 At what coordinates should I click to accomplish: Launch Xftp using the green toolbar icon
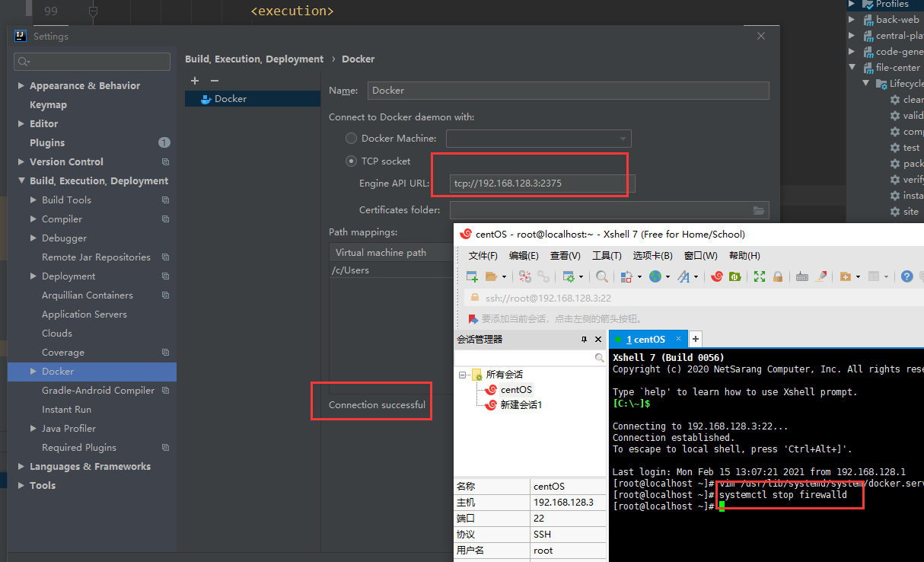735,276
